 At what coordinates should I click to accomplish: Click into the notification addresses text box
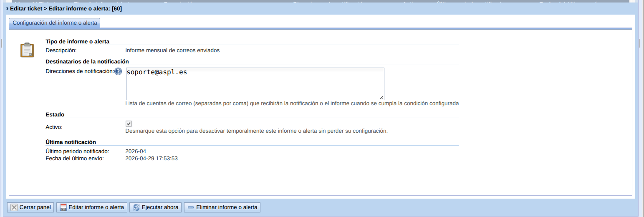coord(255,83)
